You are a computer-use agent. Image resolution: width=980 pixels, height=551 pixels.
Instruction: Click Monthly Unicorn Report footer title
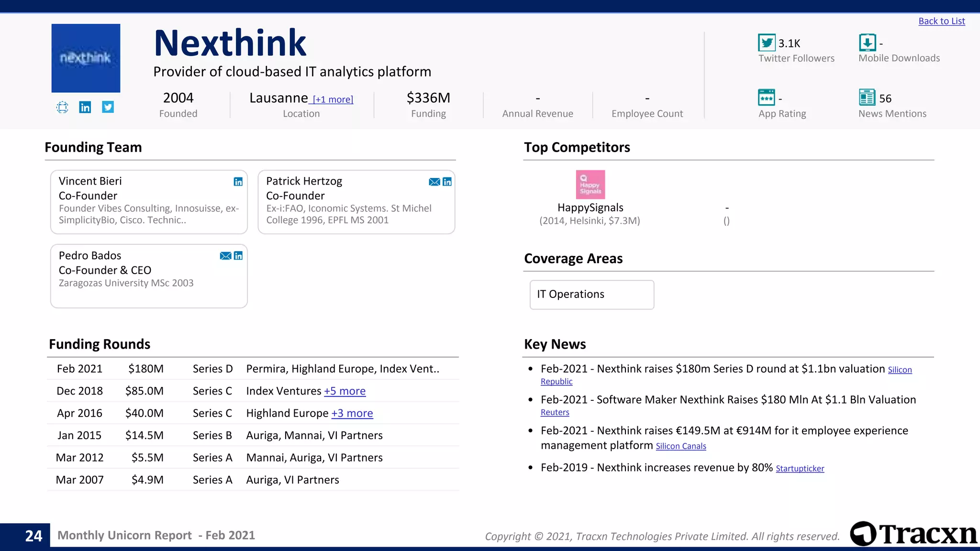click(x=156, y=535)
